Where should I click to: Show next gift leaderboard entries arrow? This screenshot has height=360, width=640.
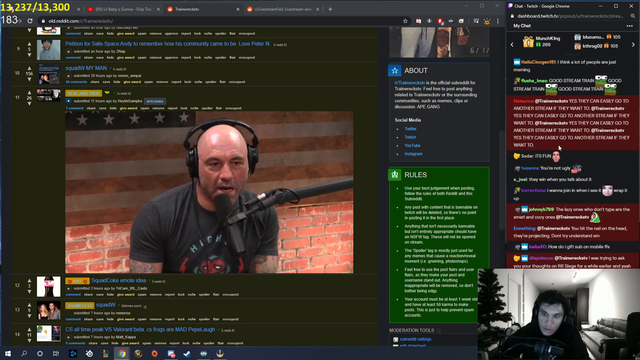[x=633, y=44]
